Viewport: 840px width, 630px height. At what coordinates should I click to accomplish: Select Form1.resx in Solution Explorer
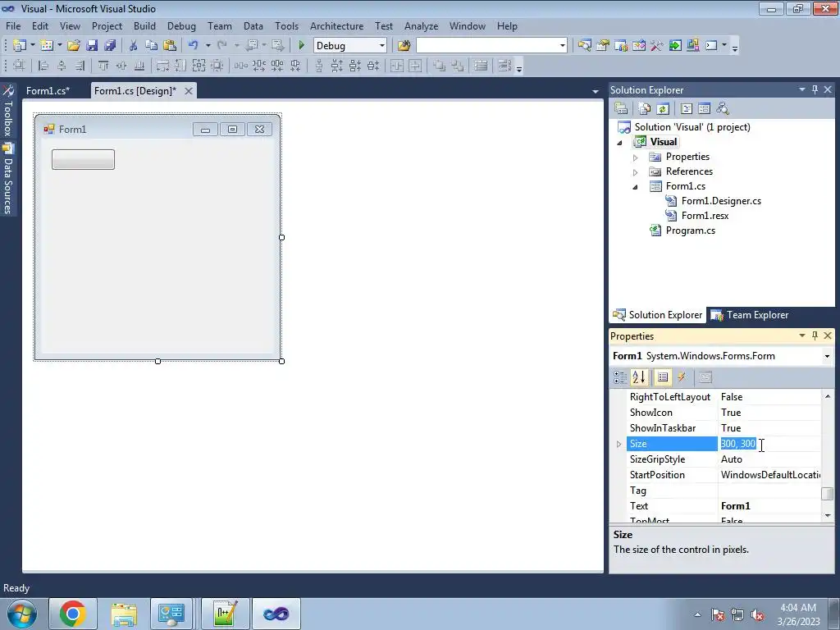pyautogui.click(x=705, y=216)
